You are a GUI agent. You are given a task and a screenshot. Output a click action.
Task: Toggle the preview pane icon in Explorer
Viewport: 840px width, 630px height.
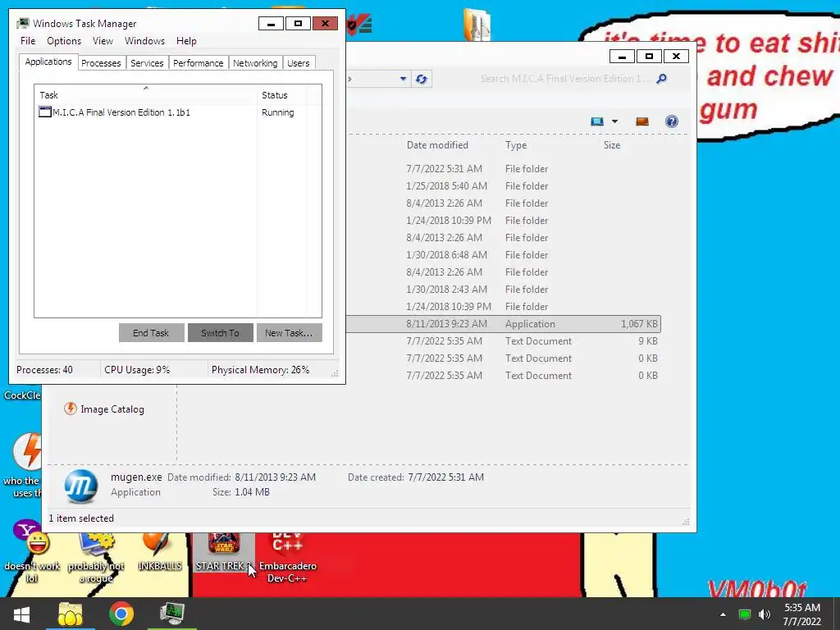(641, 121)
